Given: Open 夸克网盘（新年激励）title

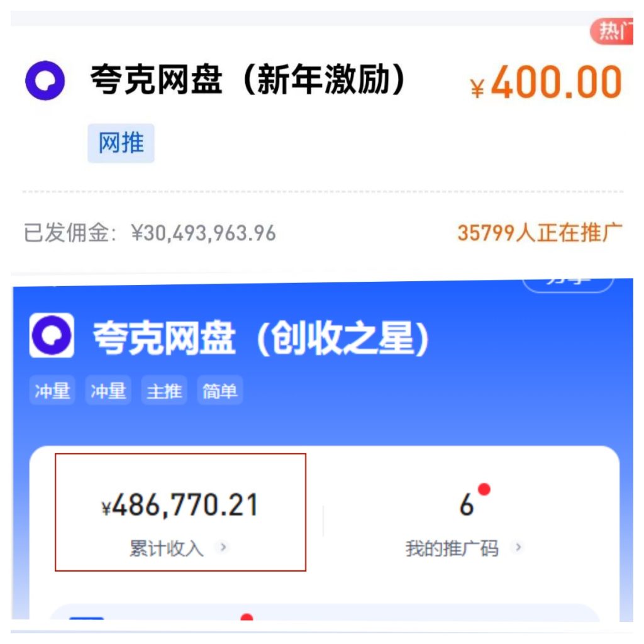Looking at the screenshot, I should (x=248, y=80).
